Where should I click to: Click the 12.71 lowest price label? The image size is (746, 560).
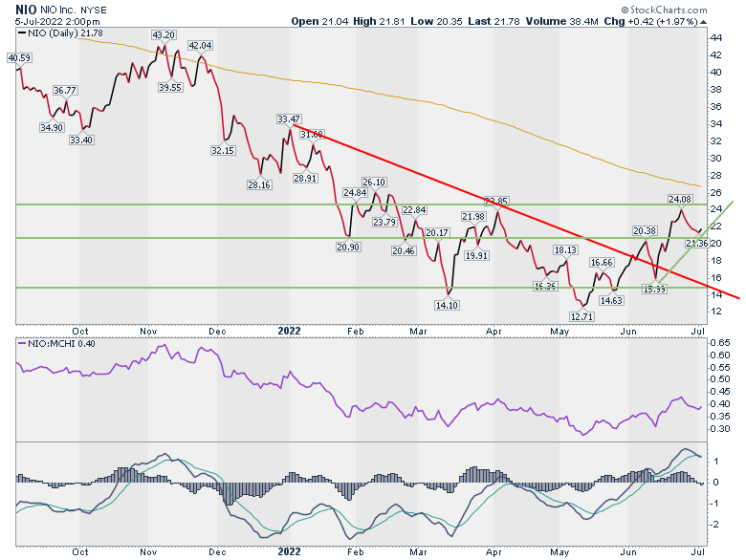pyautogui.click(x=581, y=316)
